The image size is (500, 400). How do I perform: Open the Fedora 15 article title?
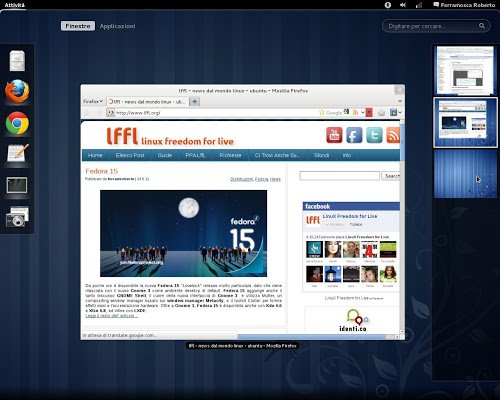point(101,171)
